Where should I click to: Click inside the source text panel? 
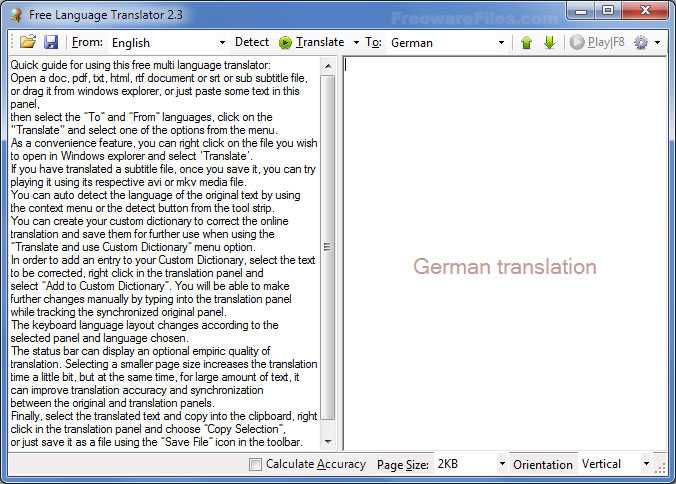165,250
